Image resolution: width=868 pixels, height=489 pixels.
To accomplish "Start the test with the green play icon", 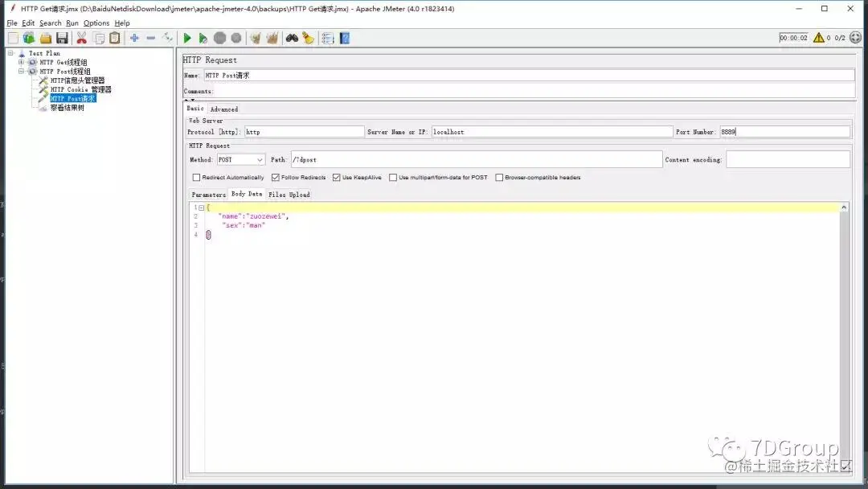I will point(187,39).
